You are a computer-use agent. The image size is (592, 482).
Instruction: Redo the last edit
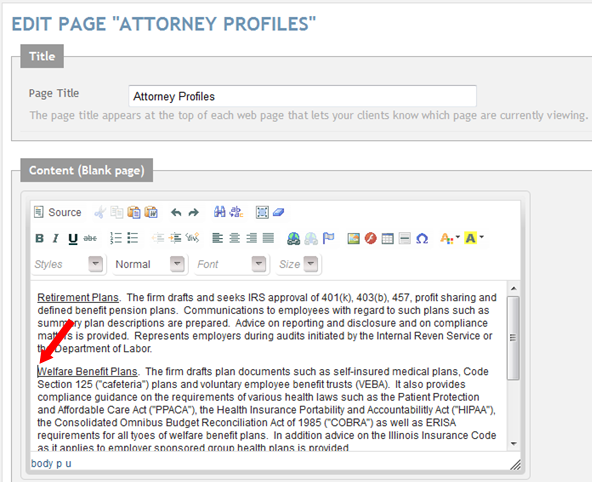[194, 213]
